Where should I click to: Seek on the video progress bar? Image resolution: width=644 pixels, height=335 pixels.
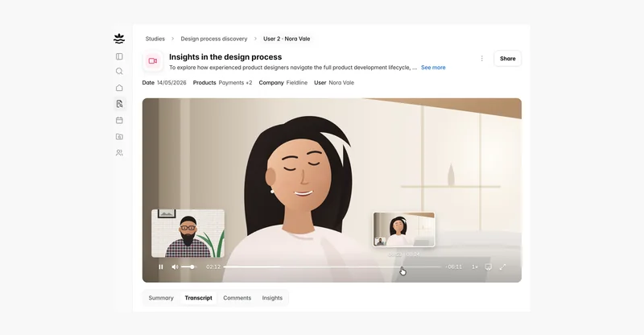[332, 267]
